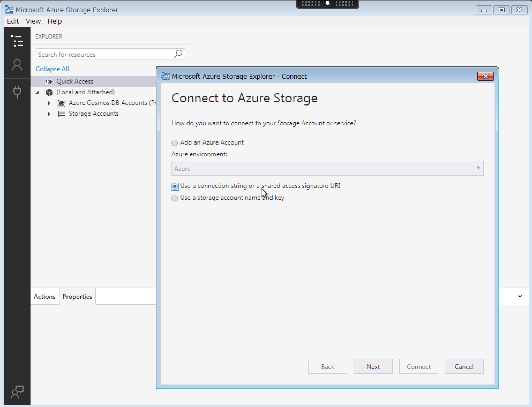Switch to the Properties tab
The image size is (532, 407).
(77, 296)
